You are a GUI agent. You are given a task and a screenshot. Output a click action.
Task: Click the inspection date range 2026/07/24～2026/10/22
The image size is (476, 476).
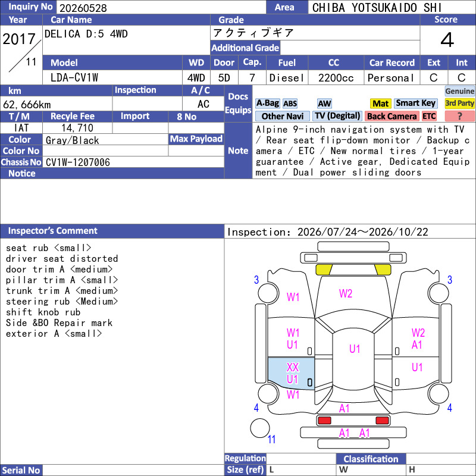[x=362, y=232]
